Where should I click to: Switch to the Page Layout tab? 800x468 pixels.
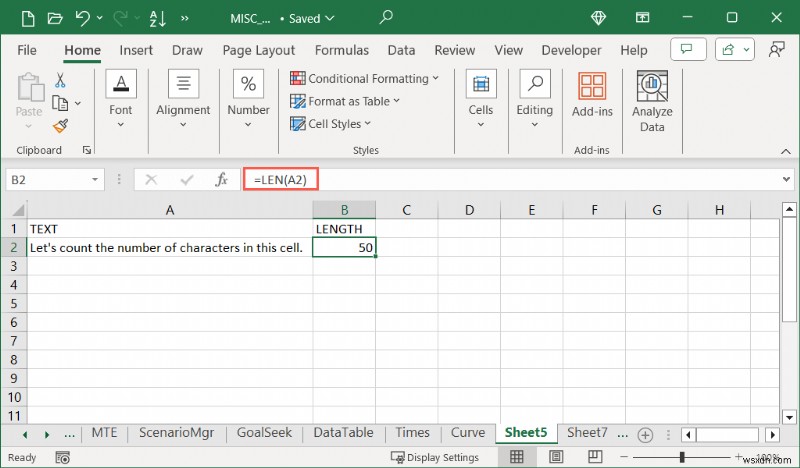[x=259, y=50]
